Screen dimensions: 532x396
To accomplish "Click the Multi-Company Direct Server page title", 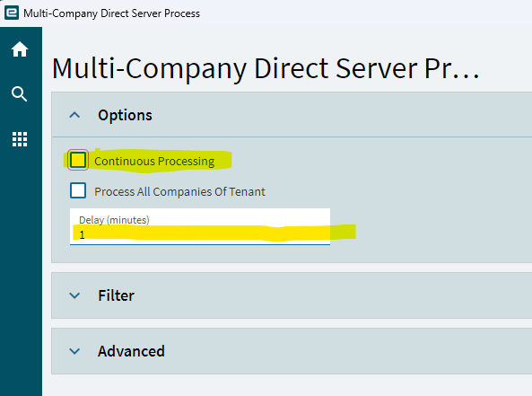I will pos(266,68).
